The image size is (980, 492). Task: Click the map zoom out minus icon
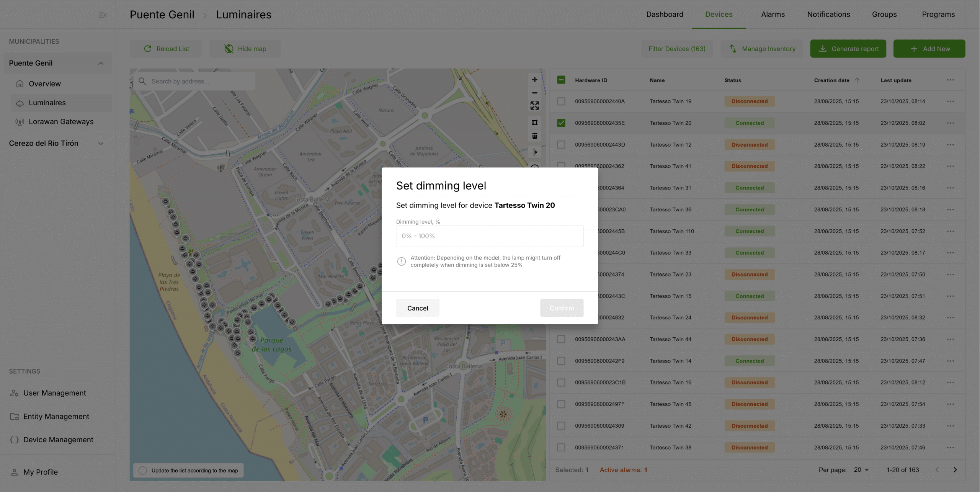535,93
